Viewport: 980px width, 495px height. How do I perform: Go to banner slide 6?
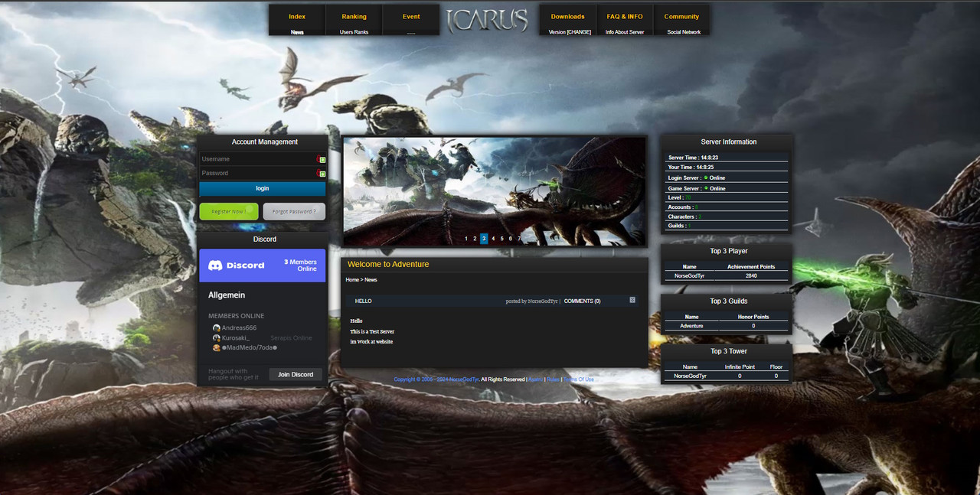(511, 239)
